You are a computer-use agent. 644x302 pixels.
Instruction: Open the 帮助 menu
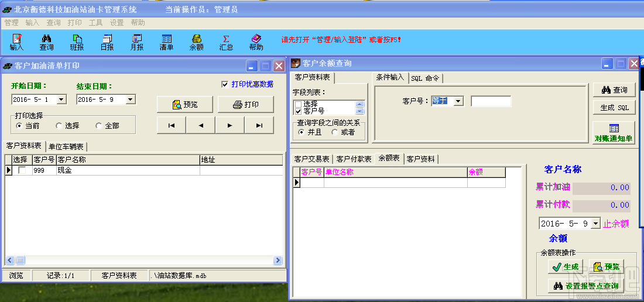click(x=138, y=23)
